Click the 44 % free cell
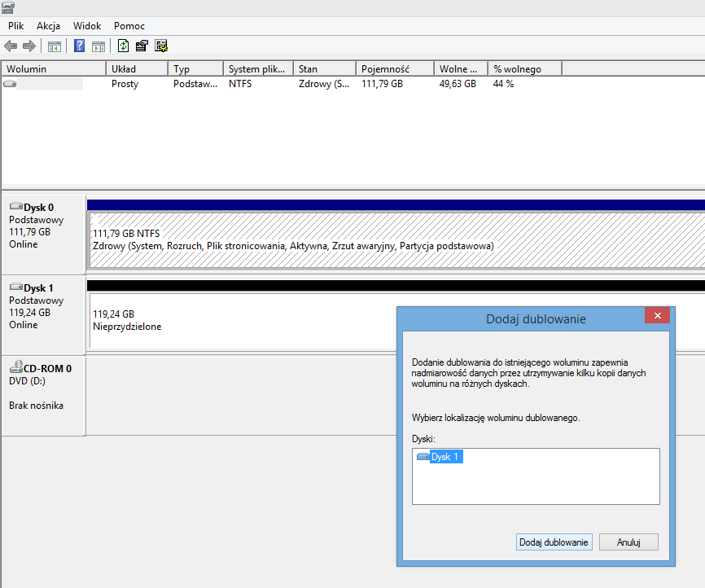Viewport: 705px width, 588px height. [504, 84]
